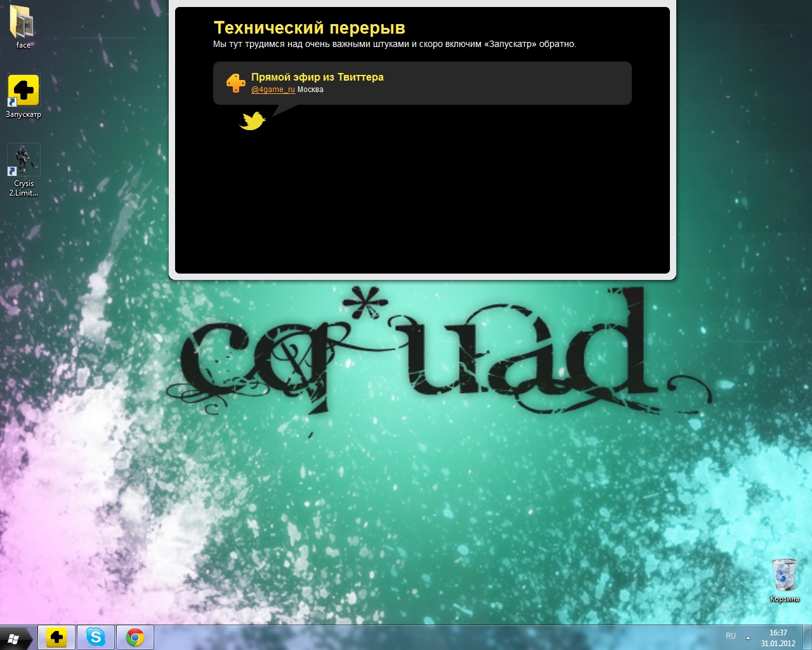Click the Show desktop strip at taskbar end
812x650 pixels.
[808, 637]
